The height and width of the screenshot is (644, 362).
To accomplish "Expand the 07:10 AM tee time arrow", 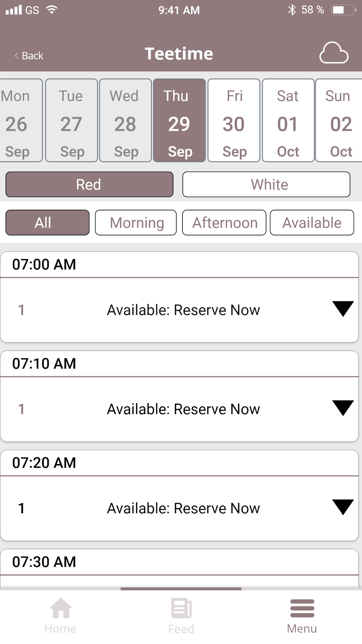I will (343, 408).
